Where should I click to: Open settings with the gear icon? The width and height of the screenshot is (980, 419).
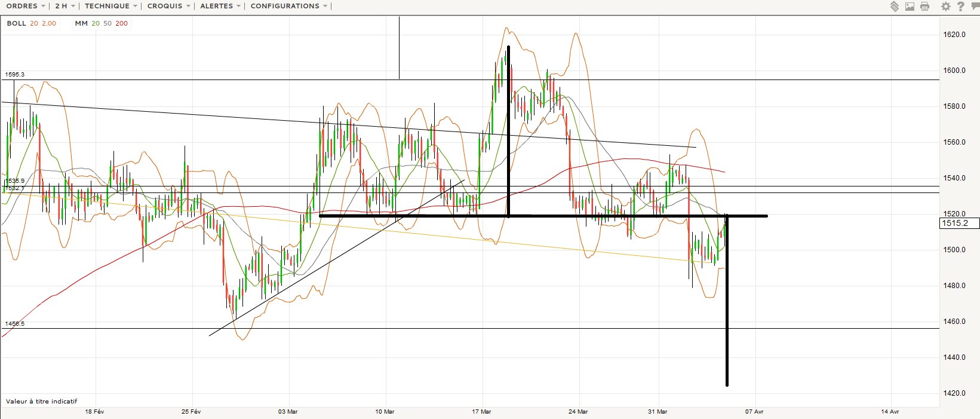(945, 7)
